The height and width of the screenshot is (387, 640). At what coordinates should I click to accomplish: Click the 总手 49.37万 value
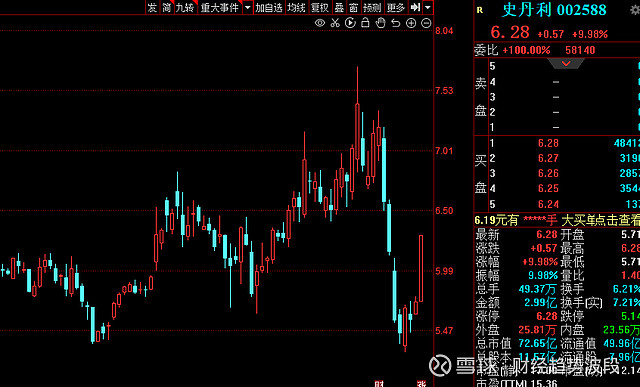click(x=538, y=289)
